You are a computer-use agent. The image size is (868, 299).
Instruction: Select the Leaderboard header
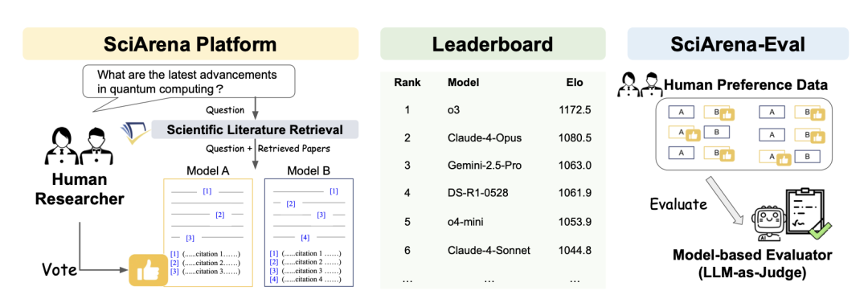(493, 43)
